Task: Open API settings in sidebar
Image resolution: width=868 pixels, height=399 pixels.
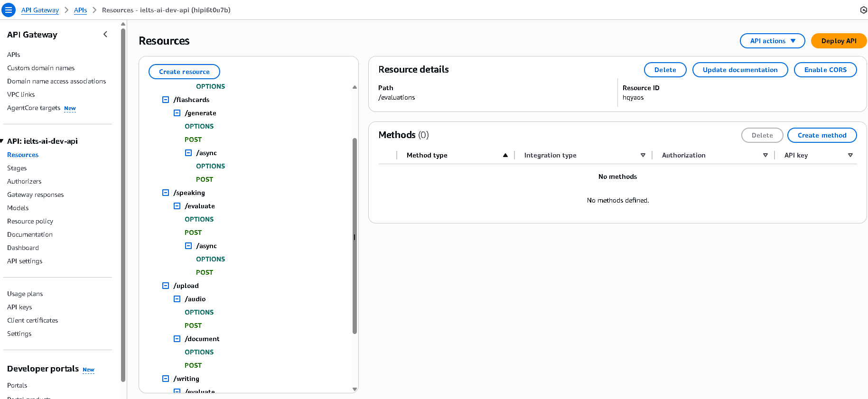Action: [25, 261]
